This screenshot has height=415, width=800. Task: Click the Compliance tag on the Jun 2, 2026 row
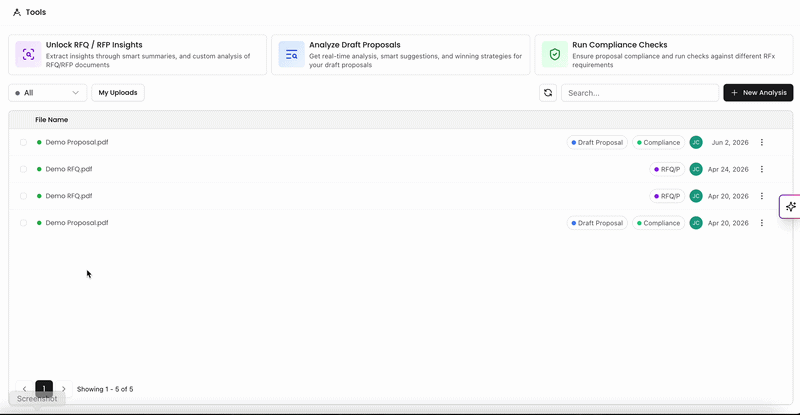(658, 142)
